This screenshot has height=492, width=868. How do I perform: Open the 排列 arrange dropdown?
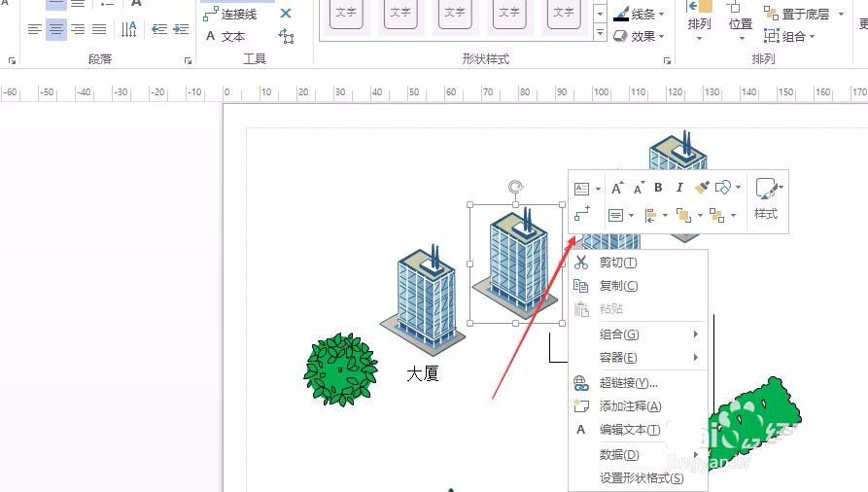pyautogui.click(x=699, y=23)
